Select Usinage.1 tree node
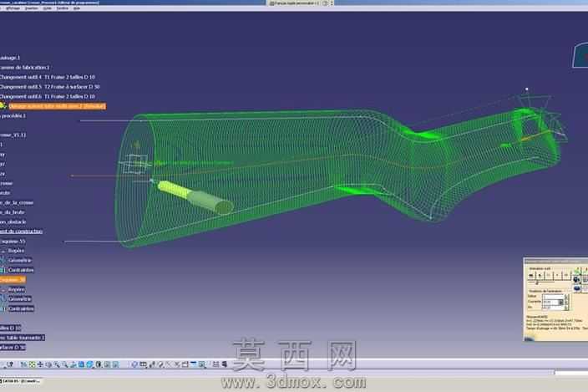588x392 pixels. click(10, 58)
